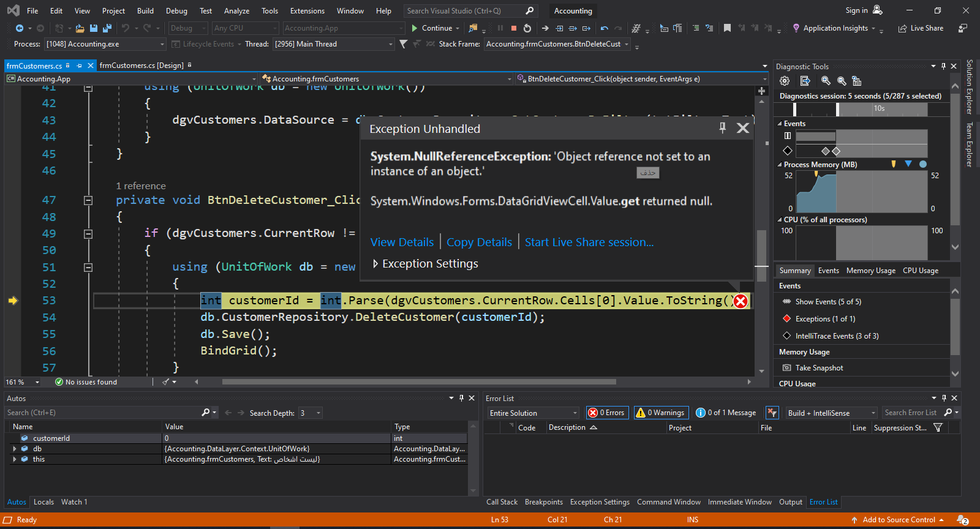
Task: Collapse the Events graph section
Action: (780, 124)
